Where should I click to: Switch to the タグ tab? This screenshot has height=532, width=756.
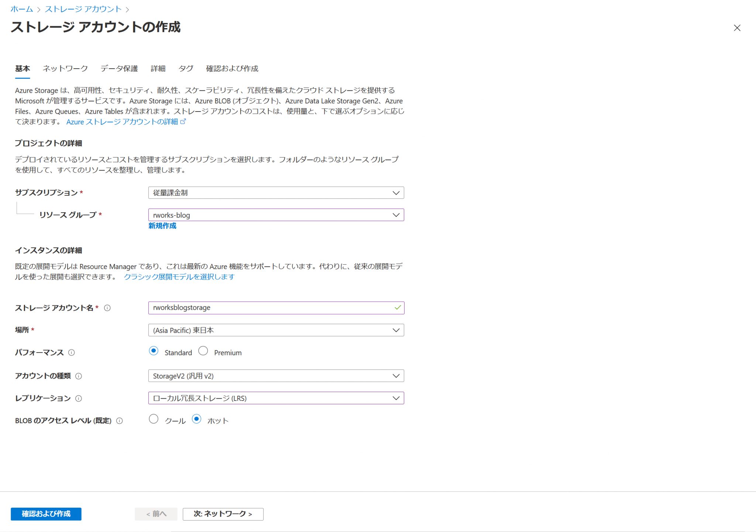(186, 69)
